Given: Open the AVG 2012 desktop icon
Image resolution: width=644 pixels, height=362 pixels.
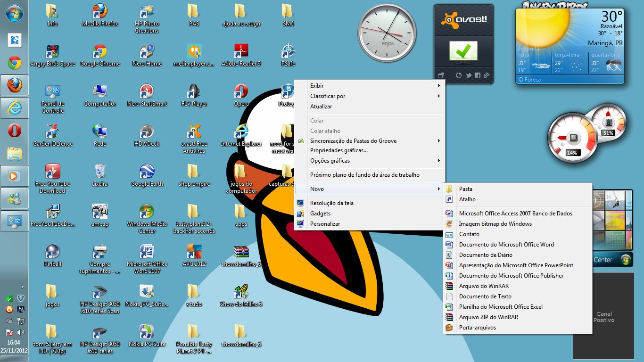Looking at the screenshot, I should point(194,255).
